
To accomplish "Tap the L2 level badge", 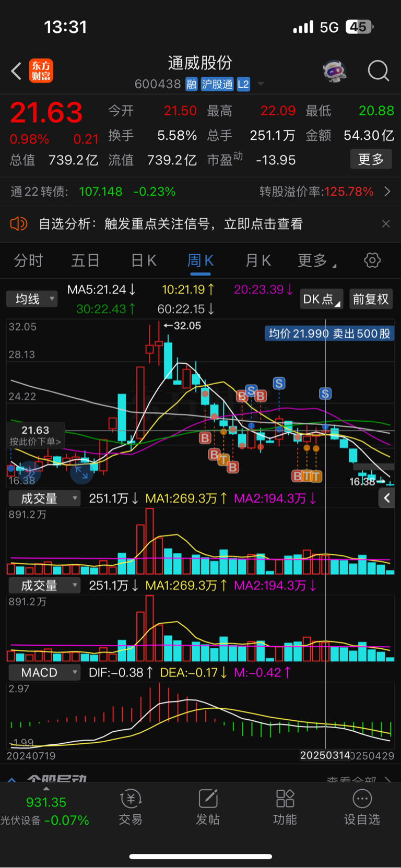I will (x=243, y=84).
